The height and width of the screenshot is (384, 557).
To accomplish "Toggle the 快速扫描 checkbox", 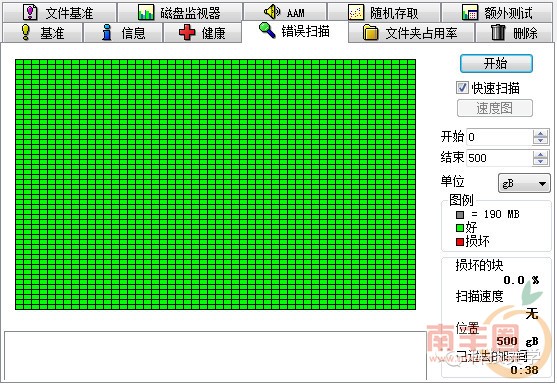I will click(x=462, y=87).
